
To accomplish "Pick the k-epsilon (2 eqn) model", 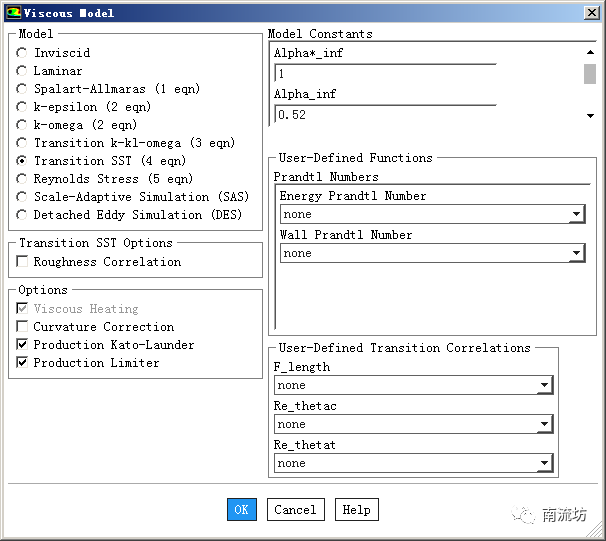I will (22, 107).
